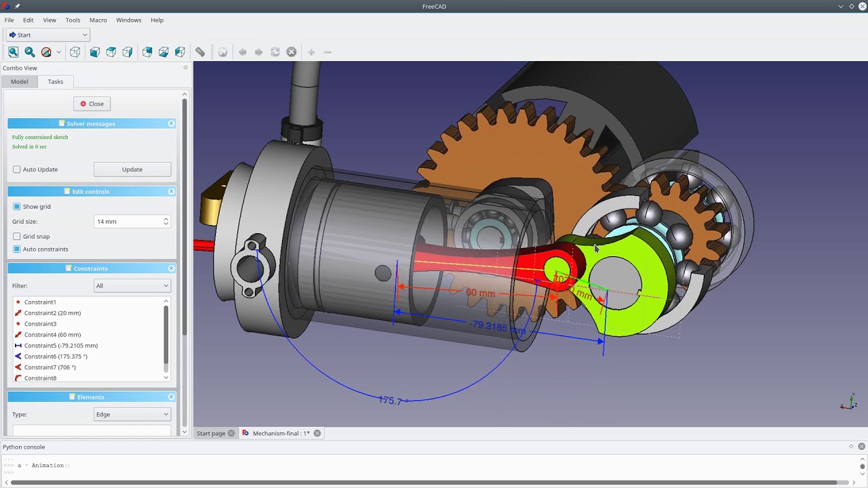868x488 pixels.
Task: Click the Update button
Action: [x=132, y=169]
